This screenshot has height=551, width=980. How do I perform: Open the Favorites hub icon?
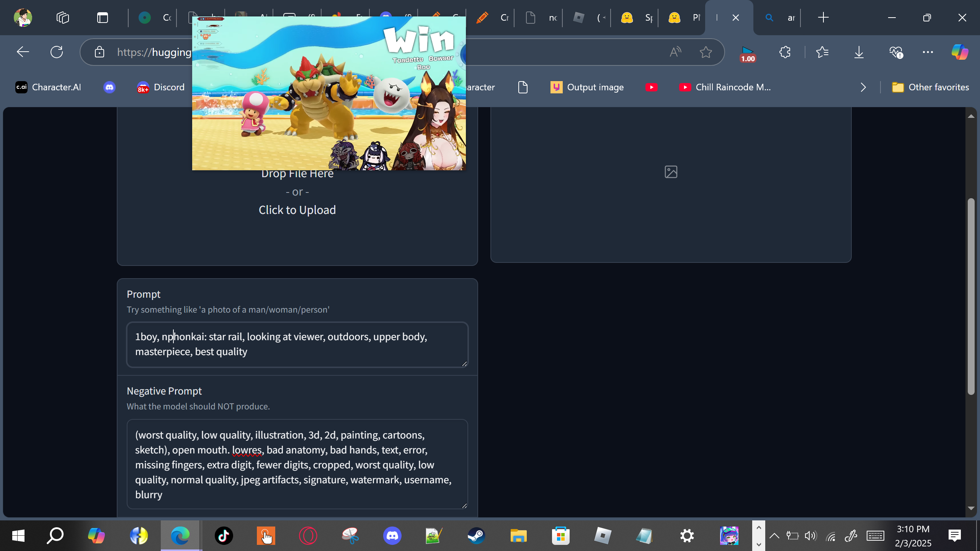pyautogui.click(x=822, y=52)
